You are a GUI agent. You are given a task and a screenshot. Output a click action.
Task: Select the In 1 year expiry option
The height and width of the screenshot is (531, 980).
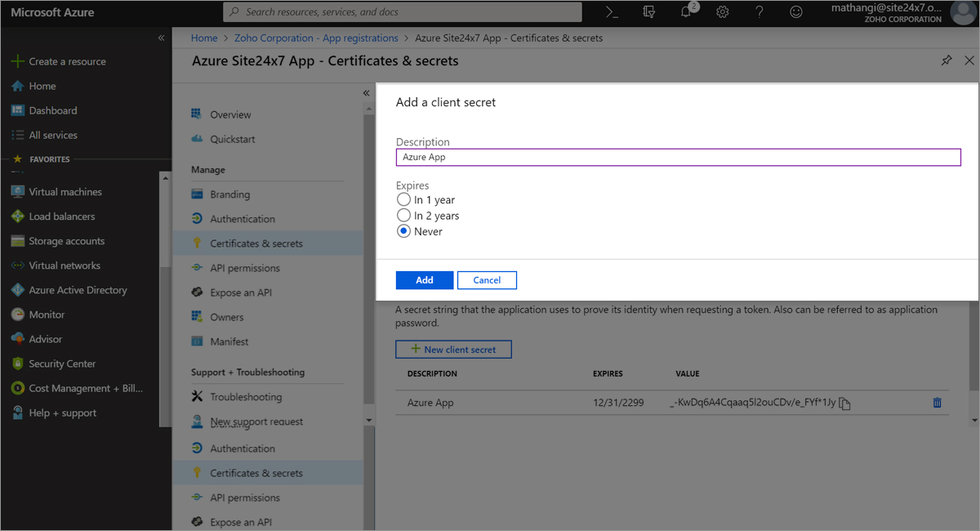click(x=403, y=199)
